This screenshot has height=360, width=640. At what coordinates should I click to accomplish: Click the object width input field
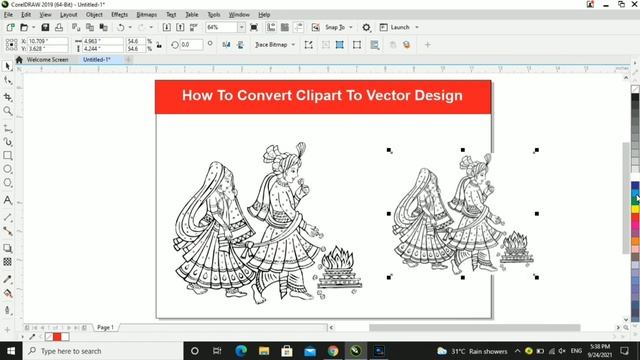[x=103, y=41]
